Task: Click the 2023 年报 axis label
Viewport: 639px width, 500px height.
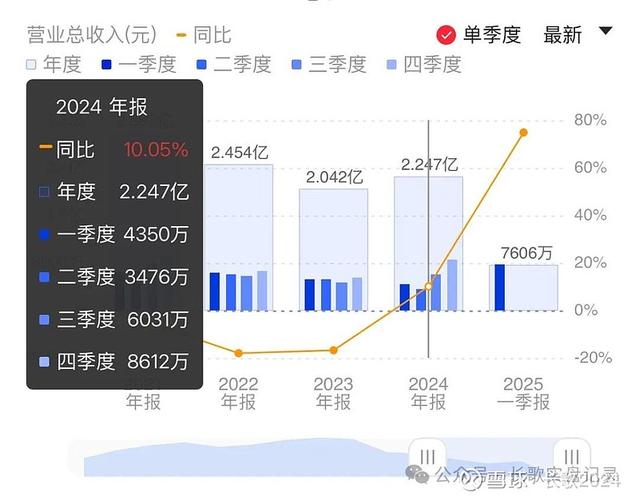Action: pos(333,393)
